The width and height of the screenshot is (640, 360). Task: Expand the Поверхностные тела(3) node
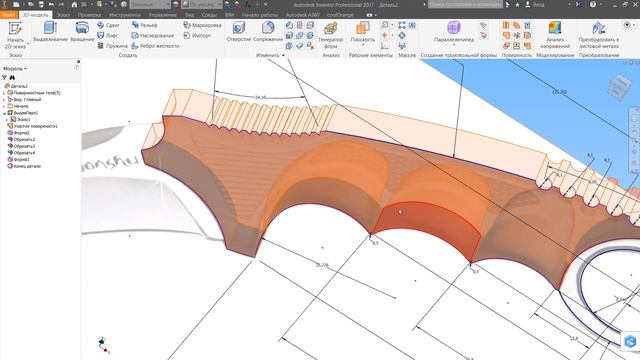pos(4,93)
